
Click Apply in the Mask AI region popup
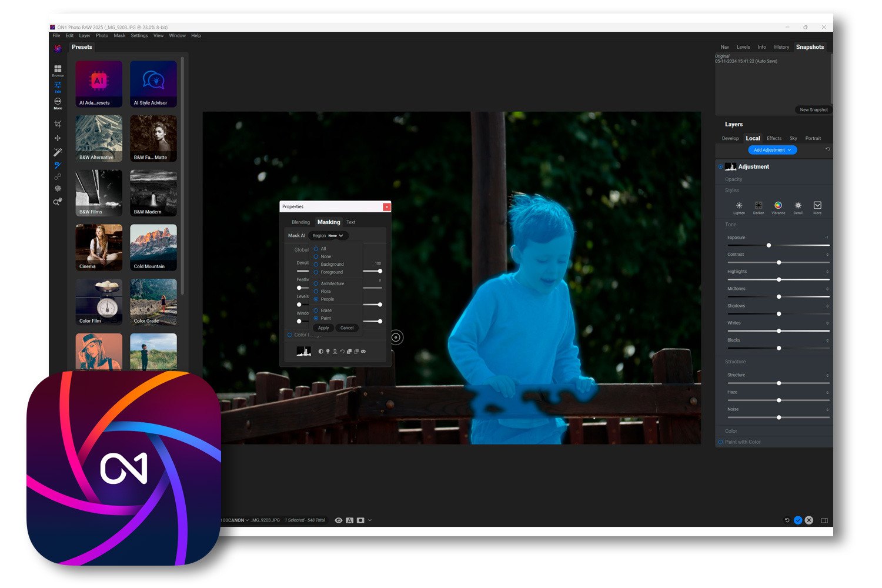click(323, 328)
